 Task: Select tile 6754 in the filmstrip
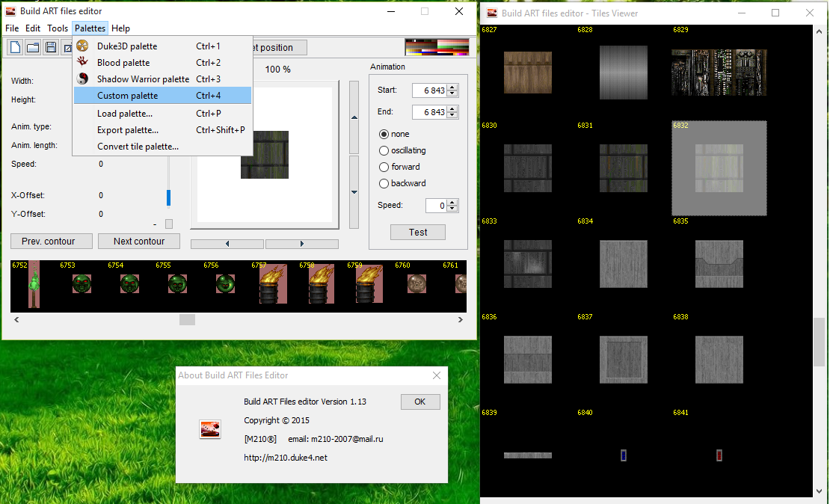[x=129, y=283]
